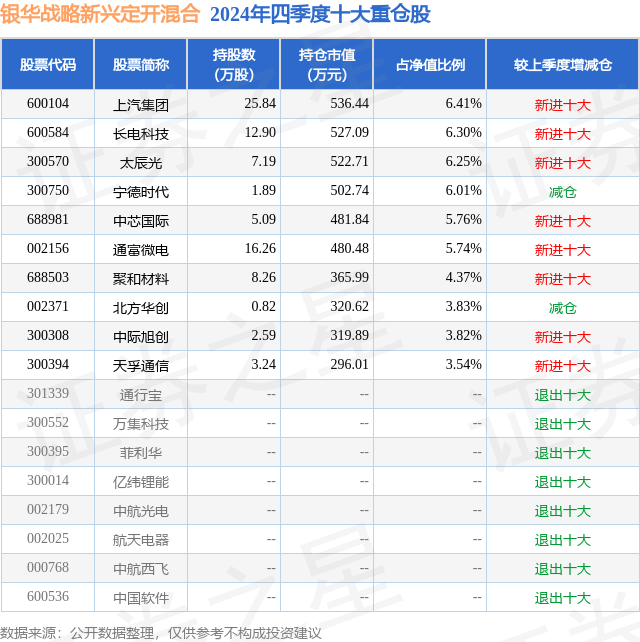This screenshot has height=642, width=640.
Task: Select stock code 300308
Action: tap(48, 336)
